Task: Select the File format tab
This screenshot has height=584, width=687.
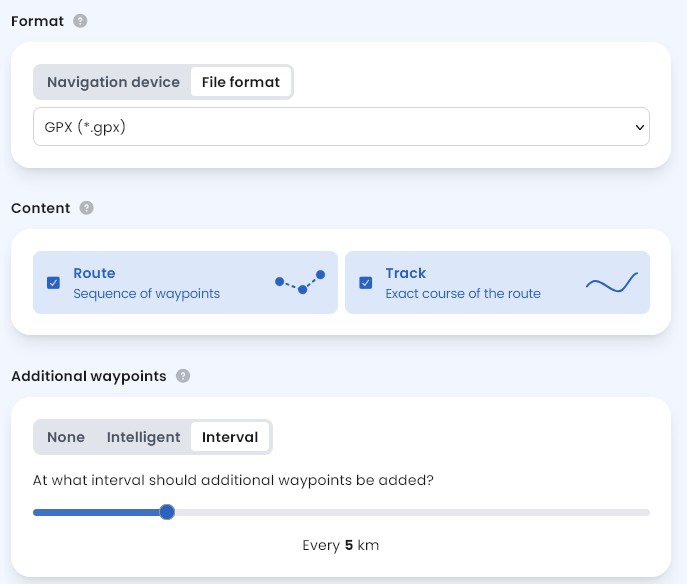Action: click(241, 82)
